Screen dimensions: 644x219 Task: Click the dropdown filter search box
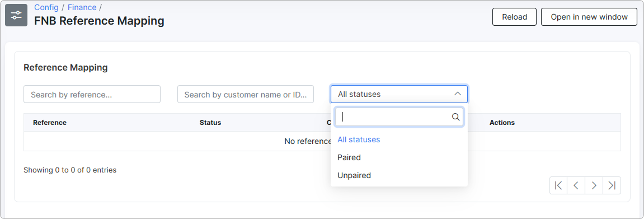pyautogui.click(x=399, y=117)
